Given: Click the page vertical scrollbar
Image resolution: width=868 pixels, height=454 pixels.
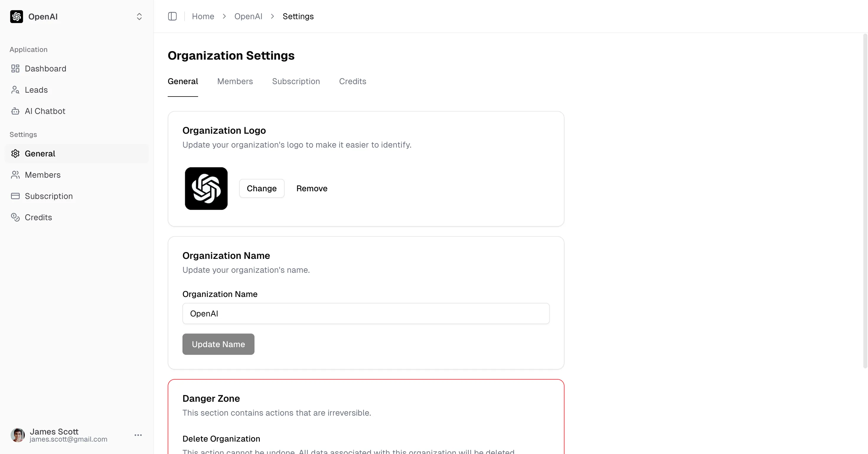Looking at the screenshot, I should click(865, 201).
